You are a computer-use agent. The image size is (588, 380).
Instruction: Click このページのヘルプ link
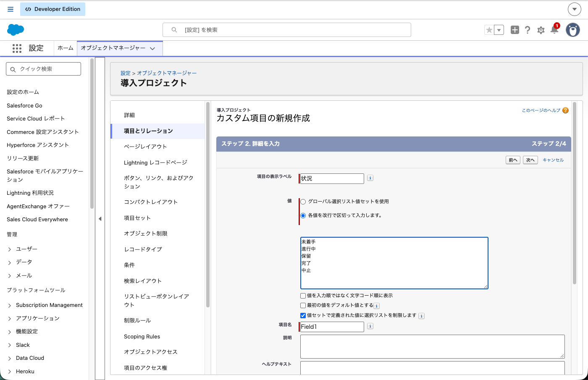click(541, 110)
